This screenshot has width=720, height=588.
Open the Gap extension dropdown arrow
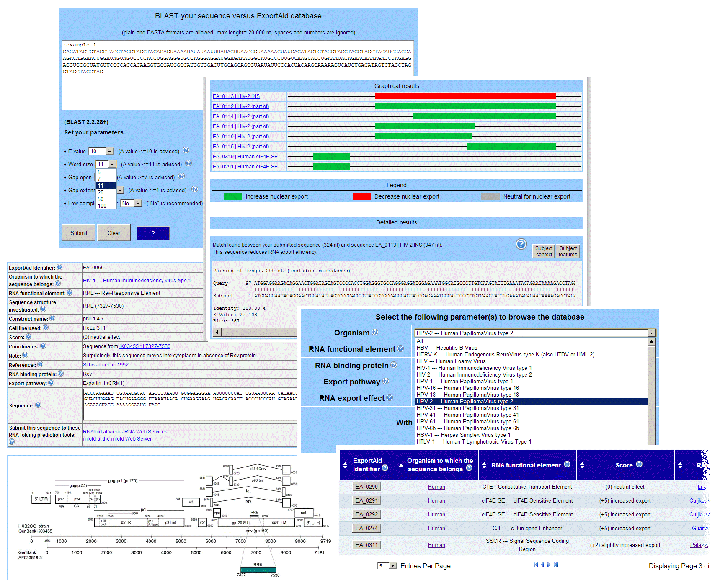[120, 190]
